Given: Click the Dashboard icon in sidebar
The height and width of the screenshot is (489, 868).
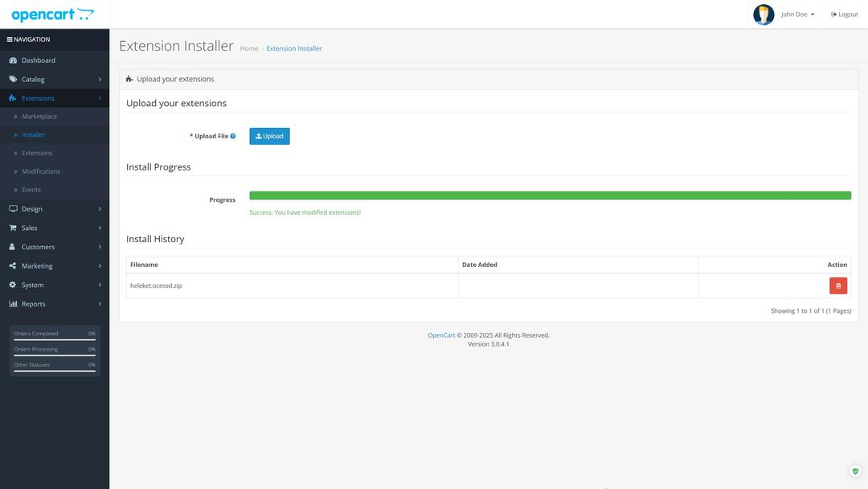Looking at the screenshot, I should click(13, 60).
